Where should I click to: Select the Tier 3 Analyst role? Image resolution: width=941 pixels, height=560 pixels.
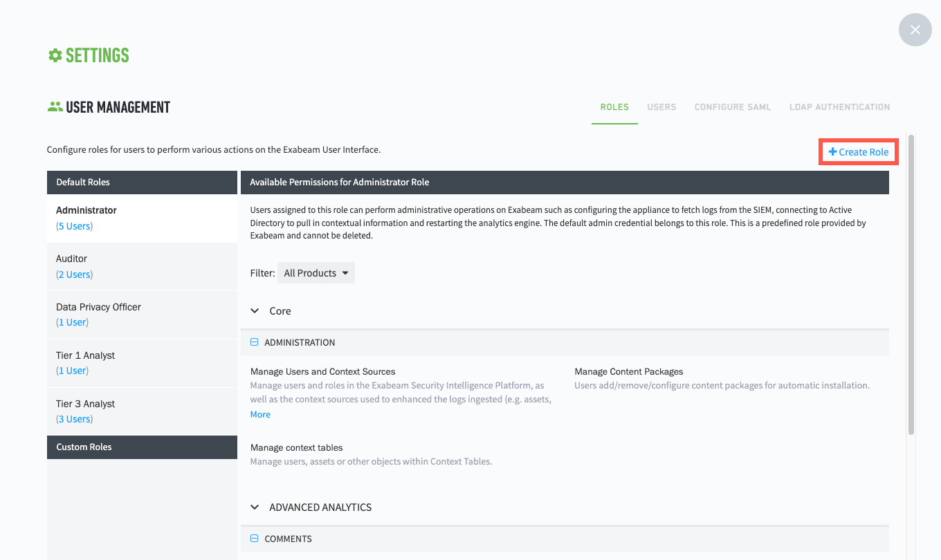(x=142, y=411)
